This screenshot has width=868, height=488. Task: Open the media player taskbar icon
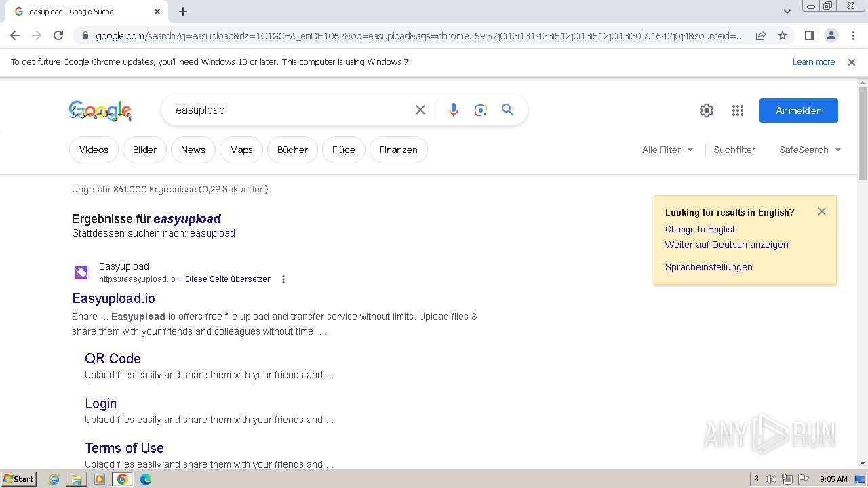tap(100, 479)
